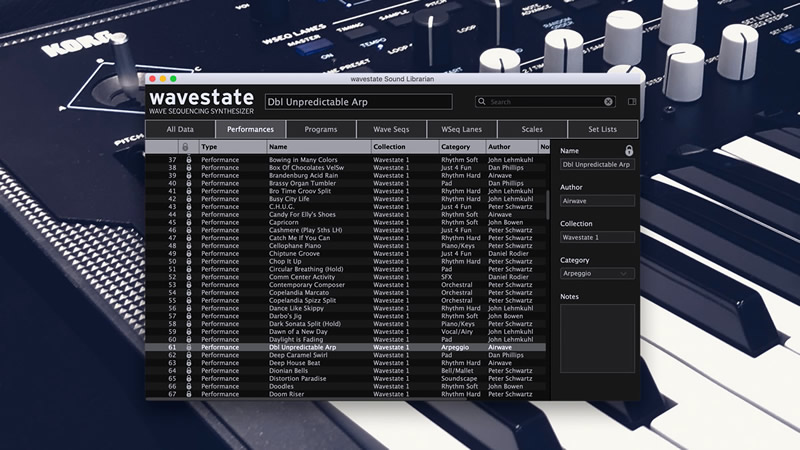Select Candy For Elly's Shoes row

[x=345, y=214]
